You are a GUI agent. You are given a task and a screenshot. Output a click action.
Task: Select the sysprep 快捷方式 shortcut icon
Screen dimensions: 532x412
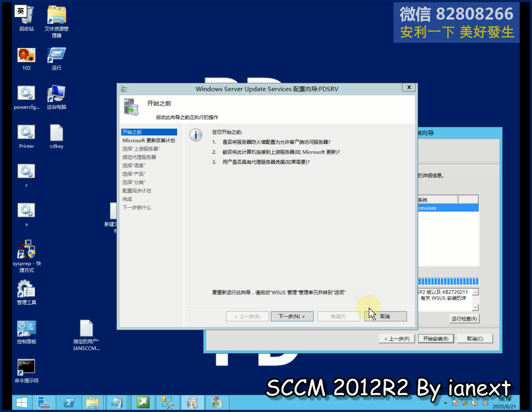point(26,257)
